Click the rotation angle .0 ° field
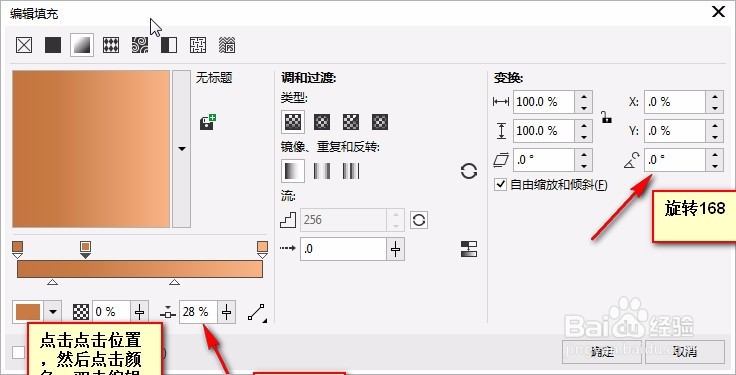Viewport: 736px width, 375px height. [x=675, y=160]
